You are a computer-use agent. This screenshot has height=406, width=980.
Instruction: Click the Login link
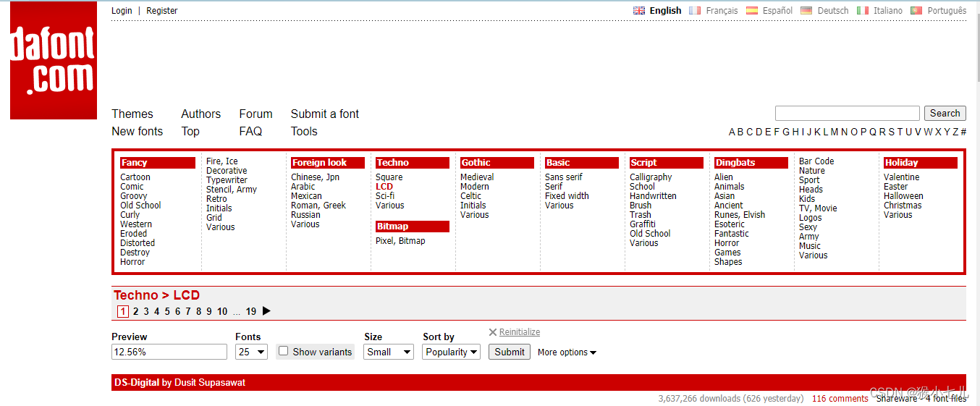(x=122, y=11)
